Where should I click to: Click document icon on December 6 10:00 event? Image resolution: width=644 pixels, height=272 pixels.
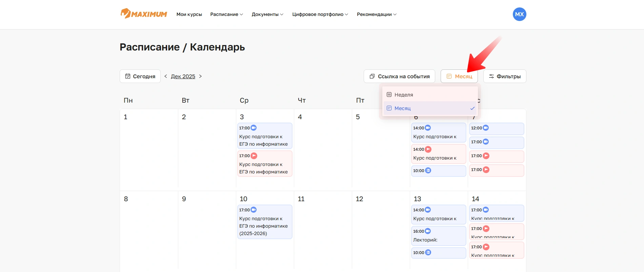tap(428, 170)
